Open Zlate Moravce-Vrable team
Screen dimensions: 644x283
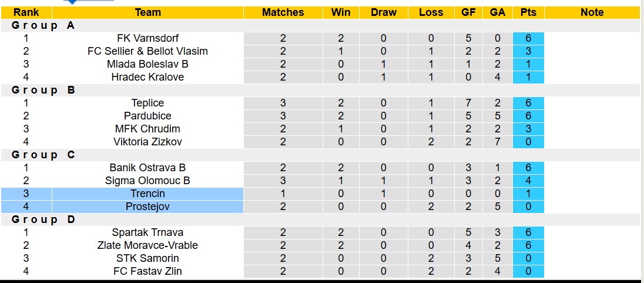point(147,245)
